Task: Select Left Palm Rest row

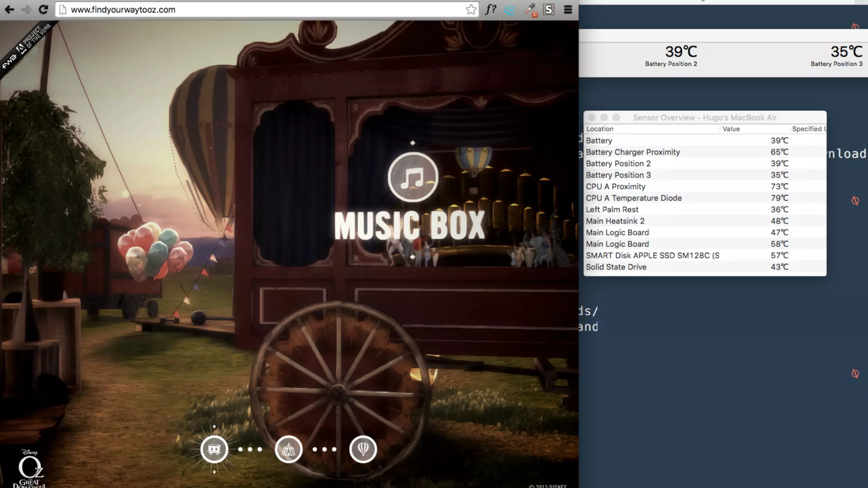Action: point(705,209)
